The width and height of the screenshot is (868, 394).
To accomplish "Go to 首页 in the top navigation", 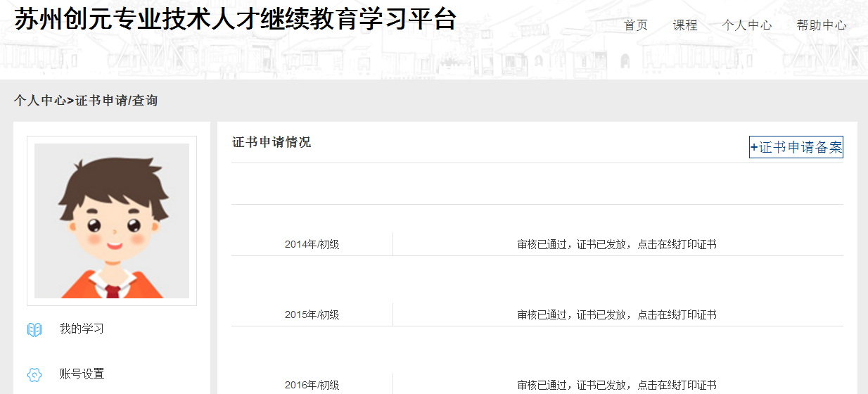I will click(636, 25).
